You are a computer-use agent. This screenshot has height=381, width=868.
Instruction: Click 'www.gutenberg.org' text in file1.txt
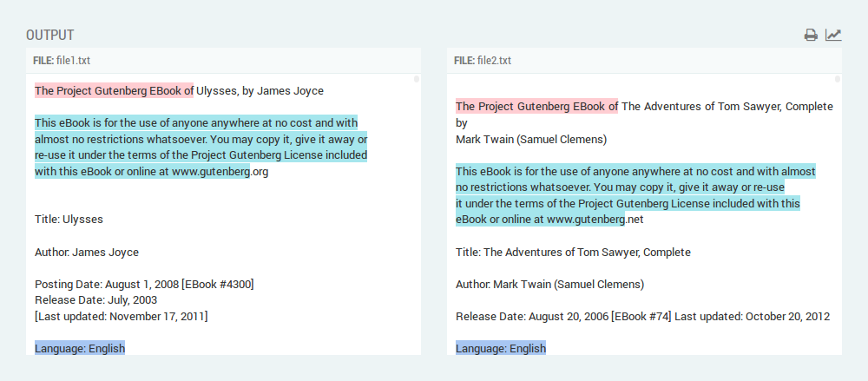click(220, 171)
